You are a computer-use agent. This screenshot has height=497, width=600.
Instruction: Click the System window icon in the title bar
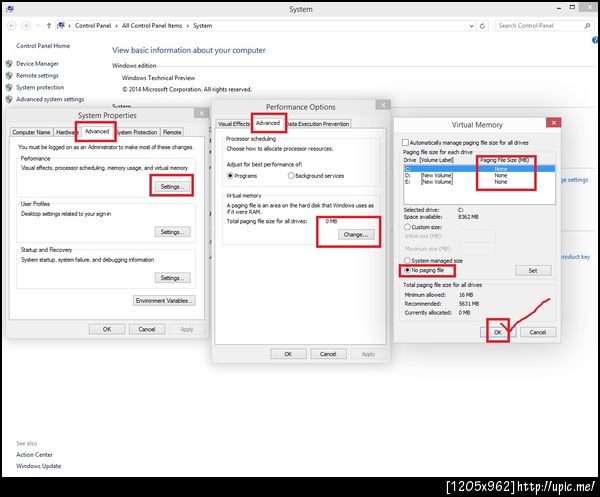click(x=10, y=9)
